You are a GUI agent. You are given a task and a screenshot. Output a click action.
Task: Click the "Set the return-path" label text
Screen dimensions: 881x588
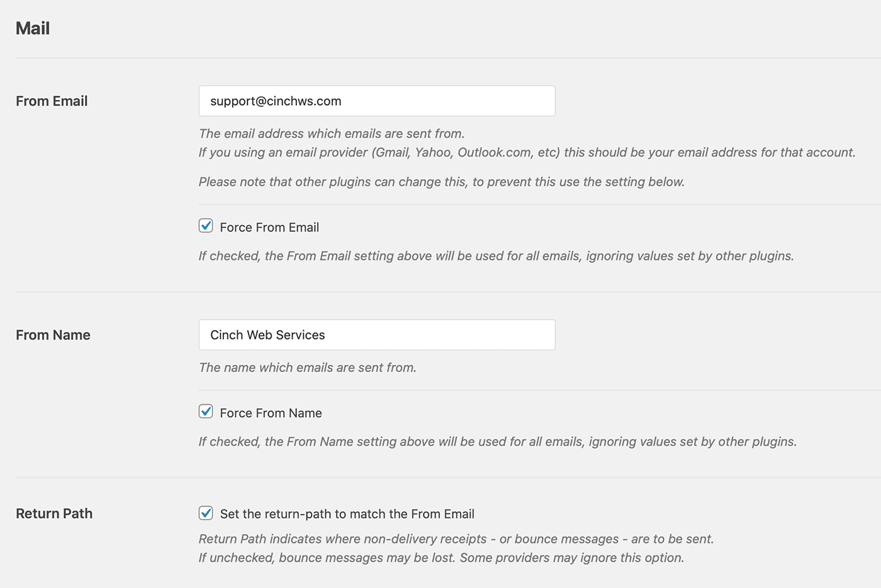[347, 514]
